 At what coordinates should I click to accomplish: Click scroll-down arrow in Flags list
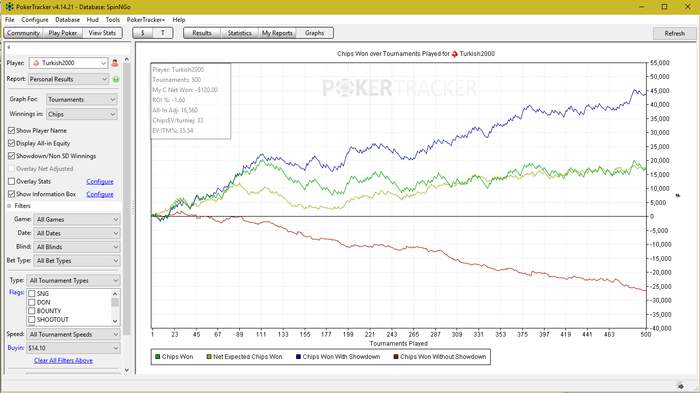pyautogui.click(x=115, y=321)
